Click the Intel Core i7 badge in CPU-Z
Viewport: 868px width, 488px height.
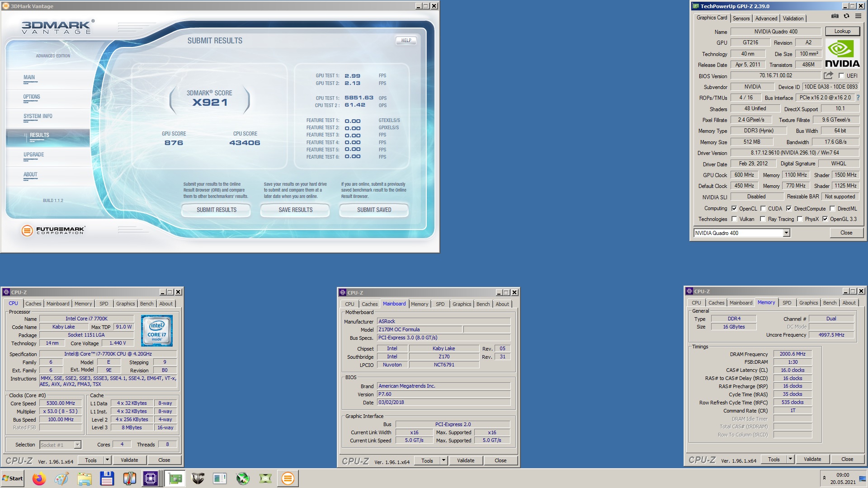156,331
